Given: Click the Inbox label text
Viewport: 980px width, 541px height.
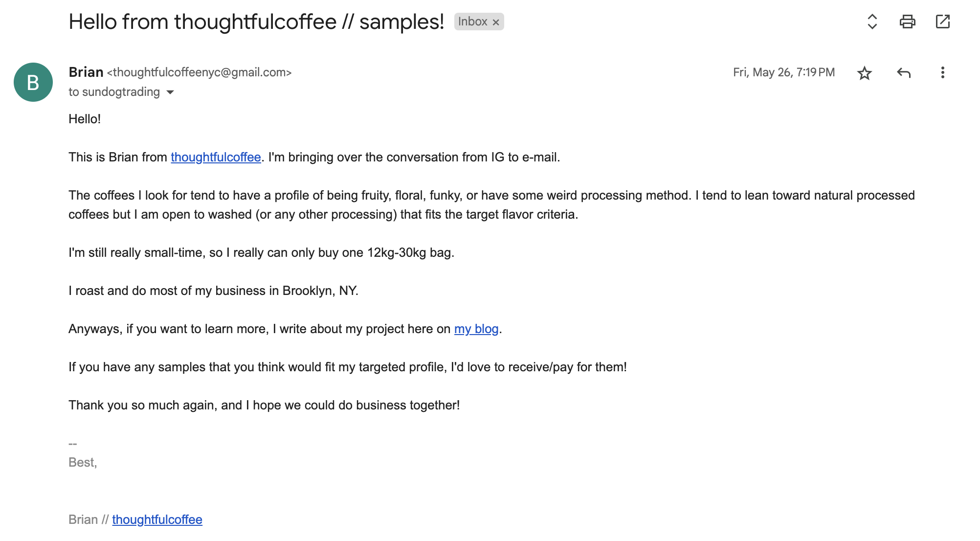Looking at the screenshot, I should [473, 22].
